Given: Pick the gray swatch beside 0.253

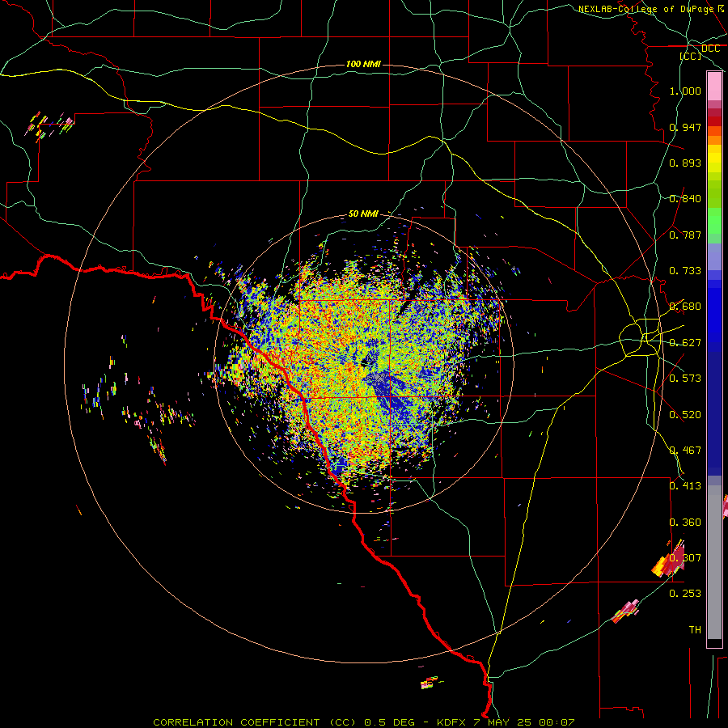Looking at the screenshot, I should (x=714, y=566).
